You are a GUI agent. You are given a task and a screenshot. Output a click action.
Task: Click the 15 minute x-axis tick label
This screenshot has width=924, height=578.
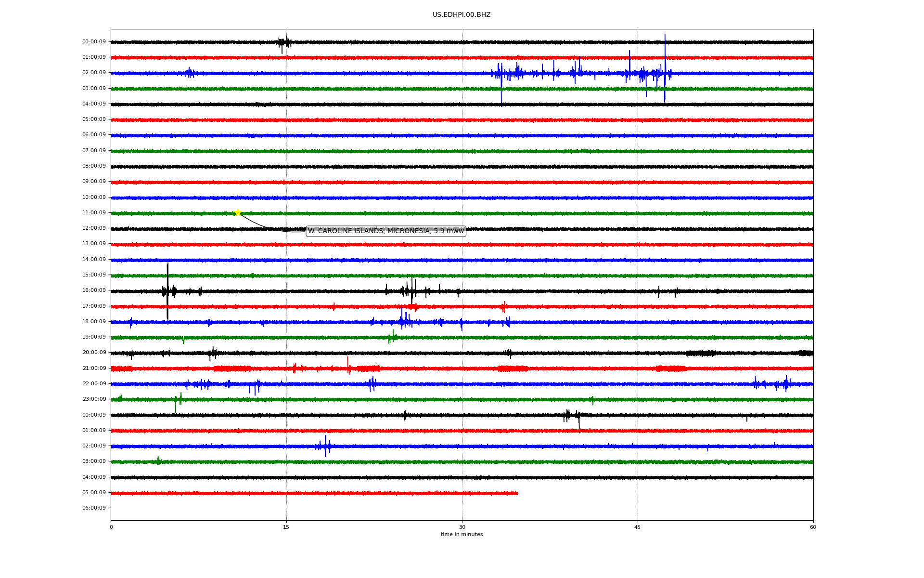coord(286,527)
